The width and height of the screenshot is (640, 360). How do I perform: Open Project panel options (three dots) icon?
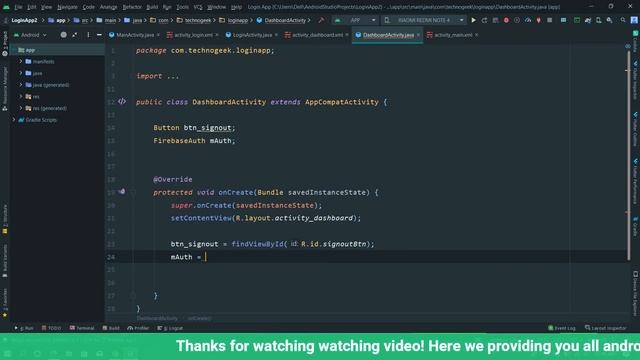88,35
